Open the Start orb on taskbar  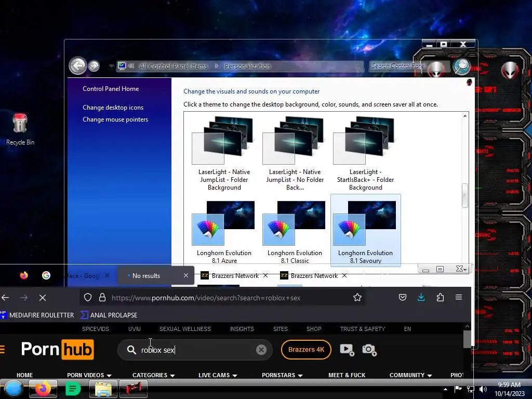coord(13,389)
